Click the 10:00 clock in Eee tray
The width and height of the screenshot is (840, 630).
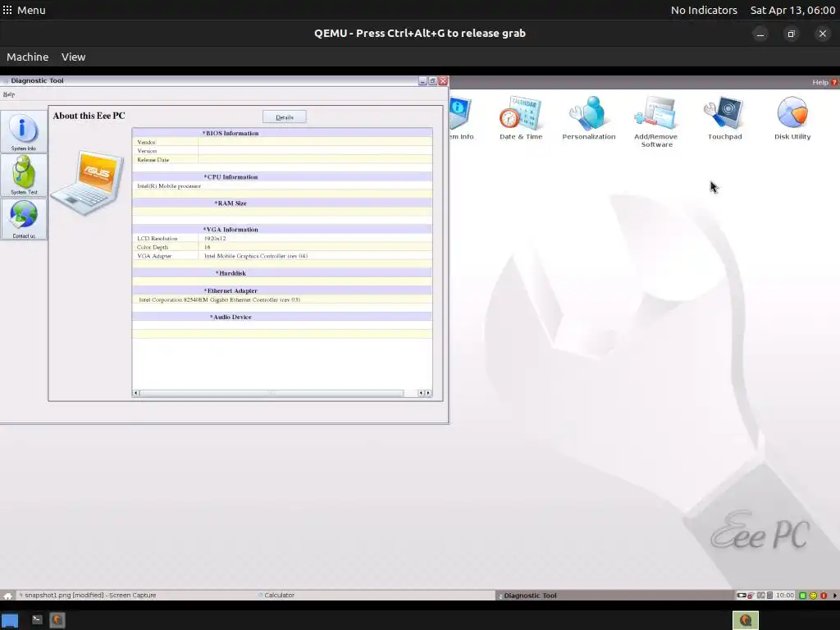pyautogui.click(x=785, y=596)
